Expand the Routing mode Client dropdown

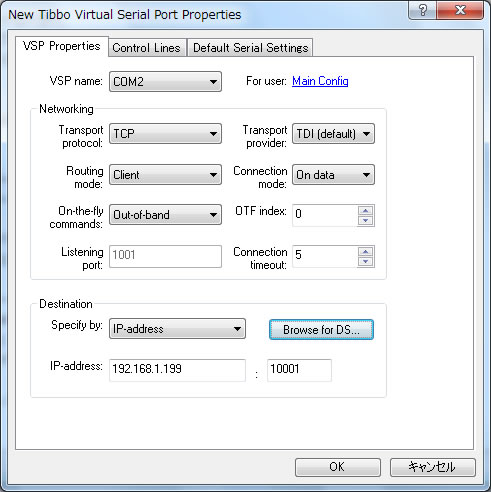pos(165,174)
